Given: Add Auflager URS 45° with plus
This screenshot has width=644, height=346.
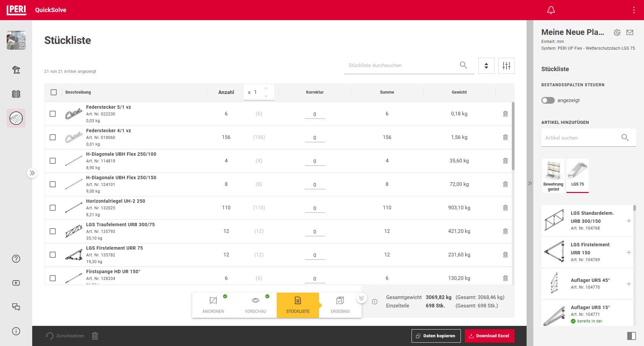Looking at the screenshot, I should point(629,284).
